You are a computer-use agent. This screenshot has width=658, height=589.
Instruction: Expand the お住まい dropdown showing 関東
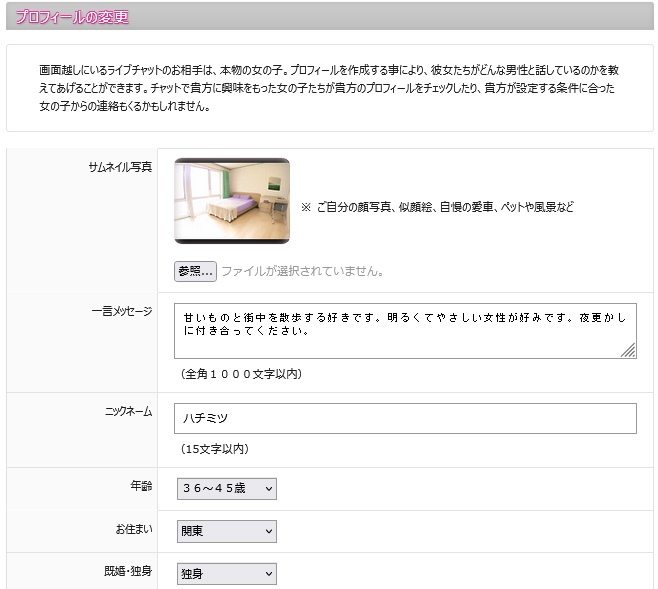pos(225,531)
